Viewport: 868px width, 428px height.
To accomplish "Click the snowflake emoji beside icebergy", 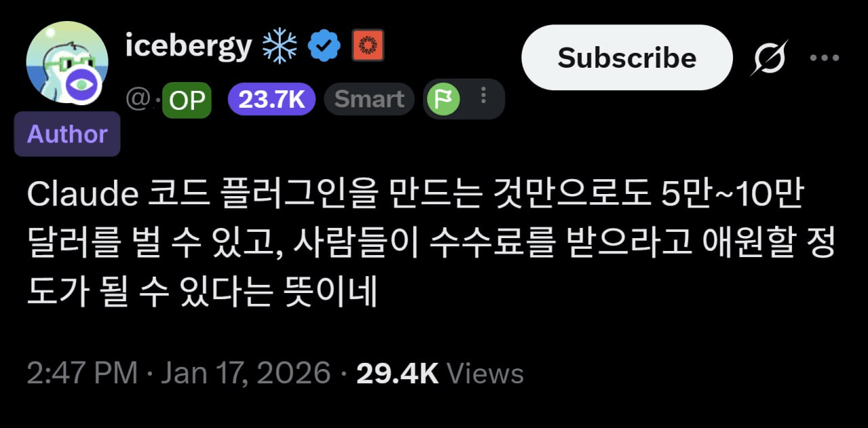I will [x=280, y=46].
